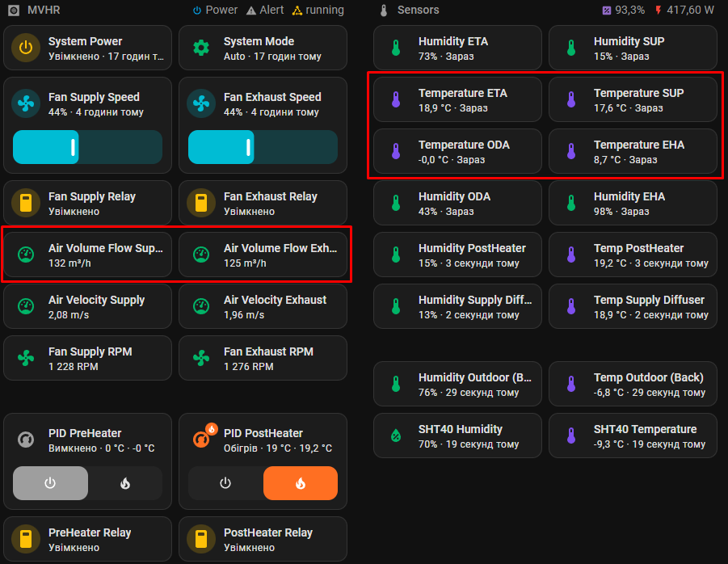Click the System Power icon
This screenshot has width=728, height=564.
pos(26,48)
